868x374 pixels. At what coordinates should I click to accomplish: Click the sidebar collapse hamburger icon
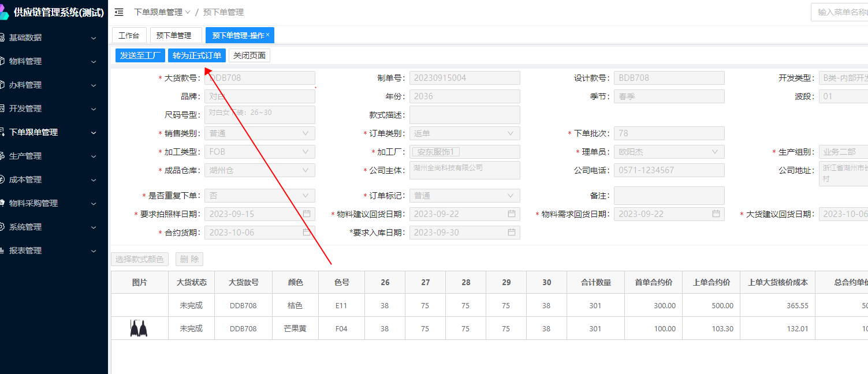click(x=119, y=12)
